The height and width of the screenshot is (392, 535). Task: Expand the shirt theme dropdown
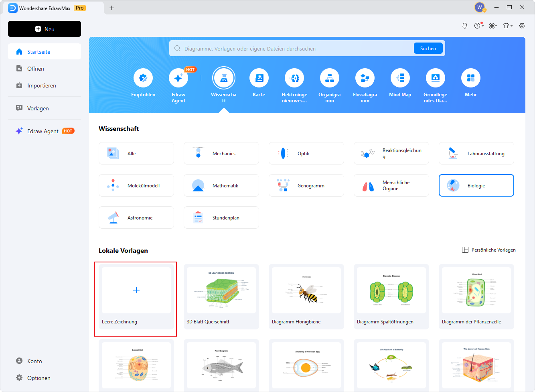(x=508, y=26)
